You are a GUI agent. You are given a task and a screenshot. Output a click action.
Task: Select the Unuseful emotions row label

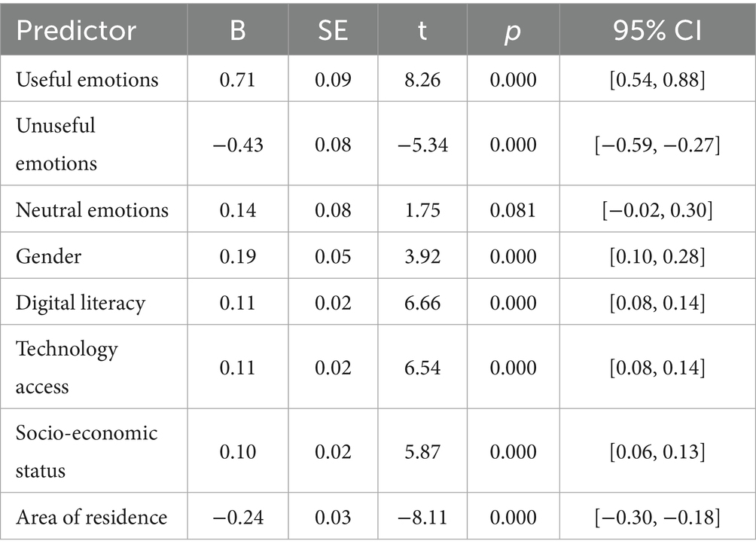[x=56, y=143]
